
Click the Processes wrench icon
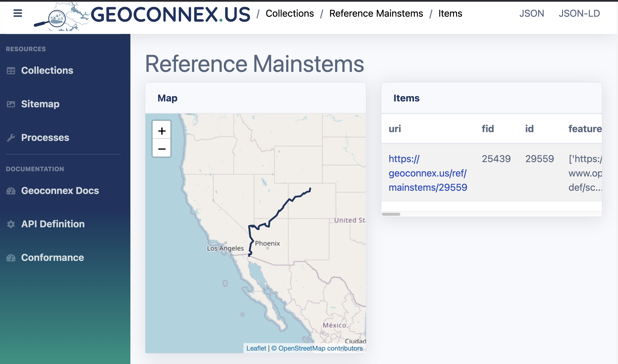coord(11,138)
